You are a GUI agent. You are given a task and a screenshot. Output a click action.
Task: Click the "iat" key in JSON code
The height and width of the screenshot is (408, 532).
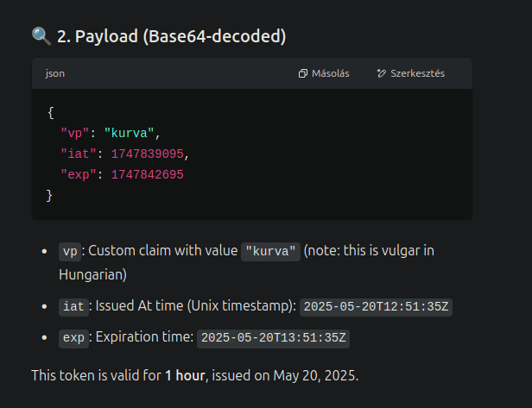pyautogui.click(x=79, y=154)
